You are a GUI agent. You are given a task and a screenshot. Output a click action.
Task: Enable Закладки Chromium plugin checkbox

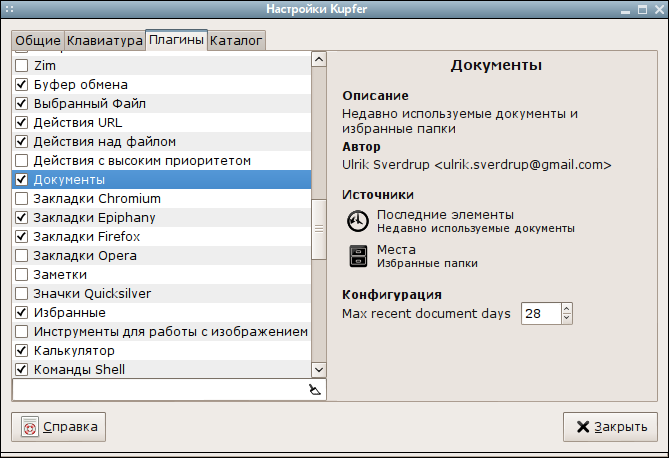21,198
